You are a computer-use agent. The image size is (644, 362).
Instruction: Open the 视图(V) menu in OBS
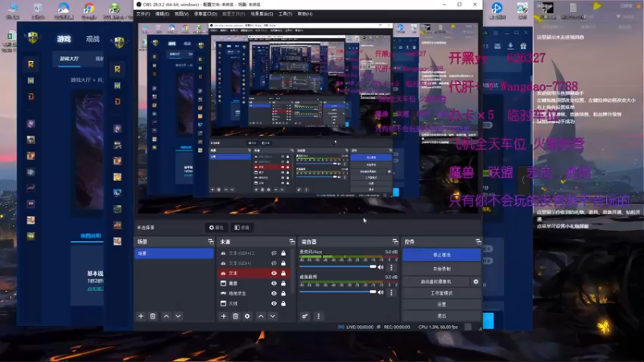(x=182, y=14)
